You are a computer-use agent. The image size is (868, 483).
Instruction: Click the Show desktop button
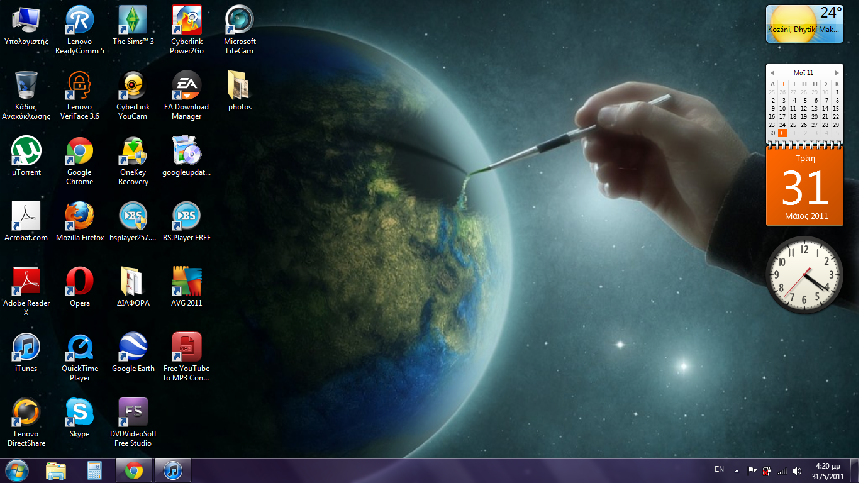click(x=854, y=470)
